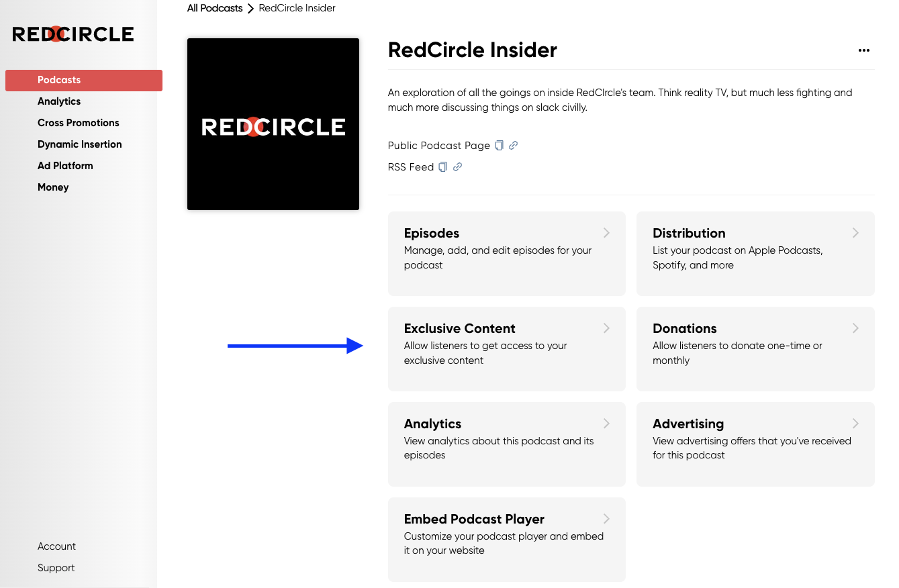Open Dynamic Insertion from sidebar
Viewport: 899px width, 588px height.
[80, 144]
